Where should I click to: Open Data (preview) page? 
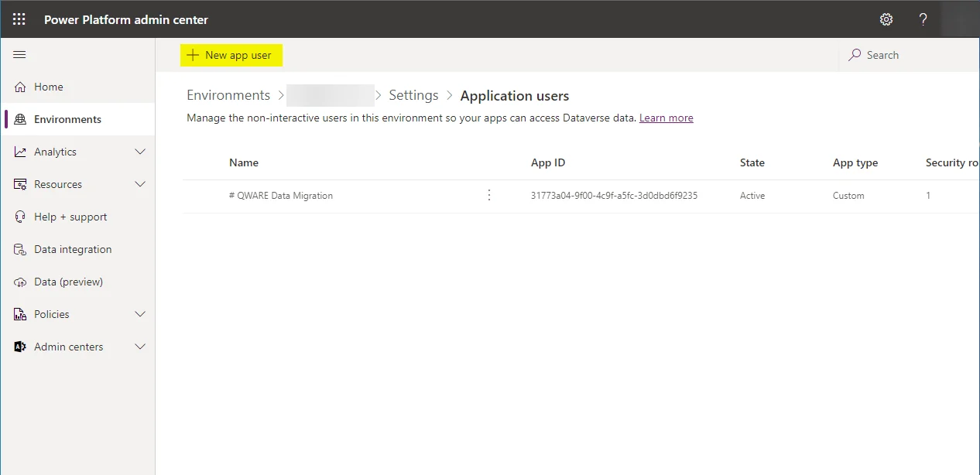(x=77, y=282)
